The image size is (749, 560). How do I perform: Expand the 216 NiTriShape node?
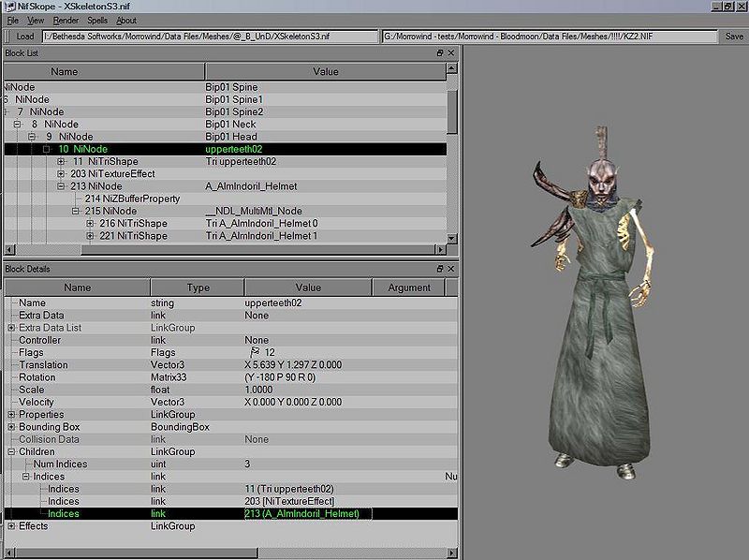point(90,224)
